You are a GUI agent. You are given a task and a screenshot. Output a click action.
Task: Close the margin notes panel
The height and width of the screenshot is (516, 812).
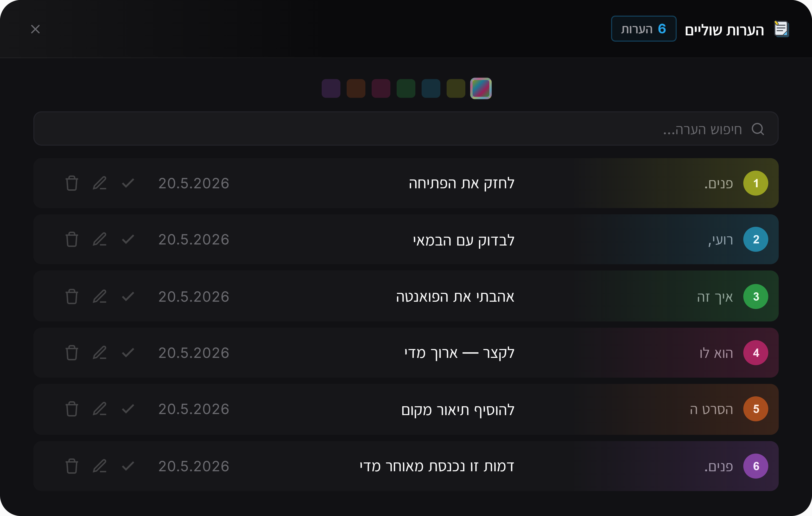(35, 29)
